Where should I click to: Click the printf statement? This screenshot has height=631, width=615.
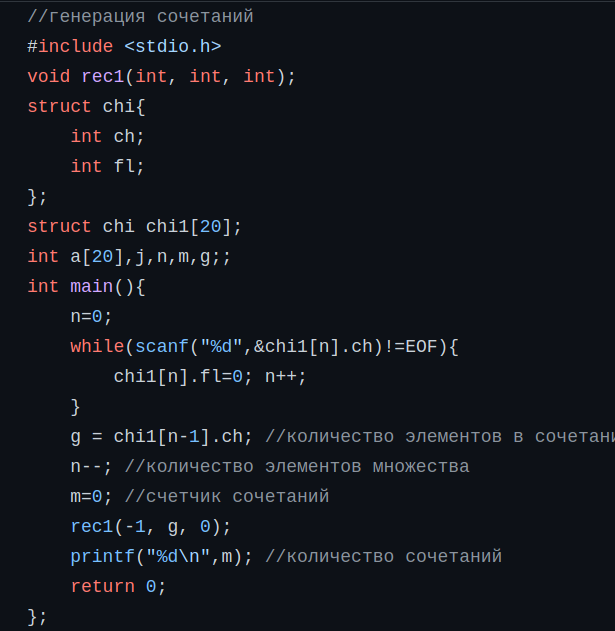161,557
